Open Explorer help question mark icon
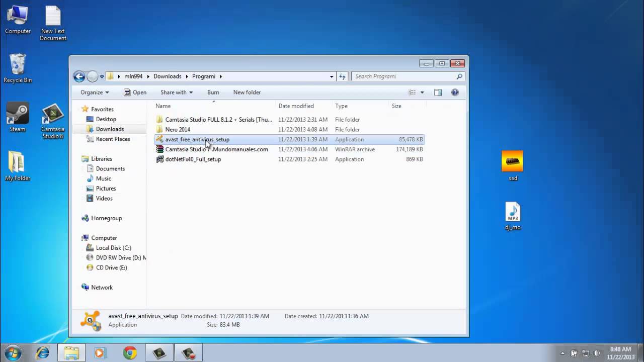The image size is (644, 362). pyautogui.click(x=455, y=93)
